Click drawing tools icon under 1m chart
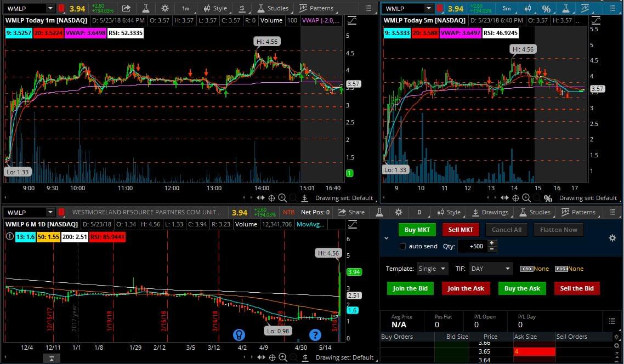The height and width of the screenshot is (364, 624). pyautogui.click(x=304, y=198)
